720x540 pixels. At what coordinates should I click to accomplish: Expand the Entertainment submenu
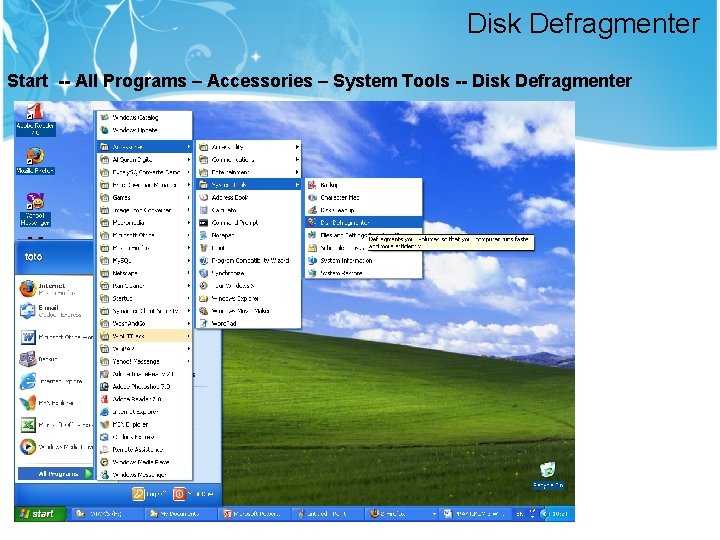pos(249,172)
